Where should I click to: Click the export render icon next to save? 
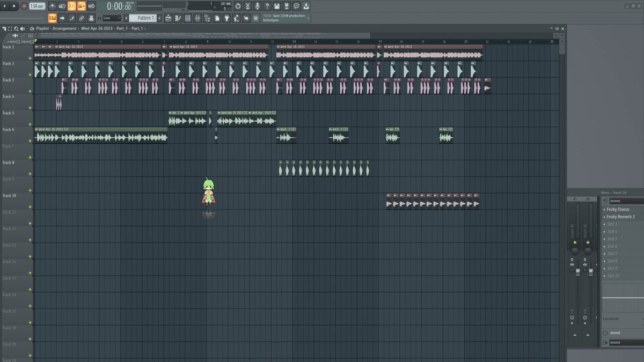tap(286, 6)
